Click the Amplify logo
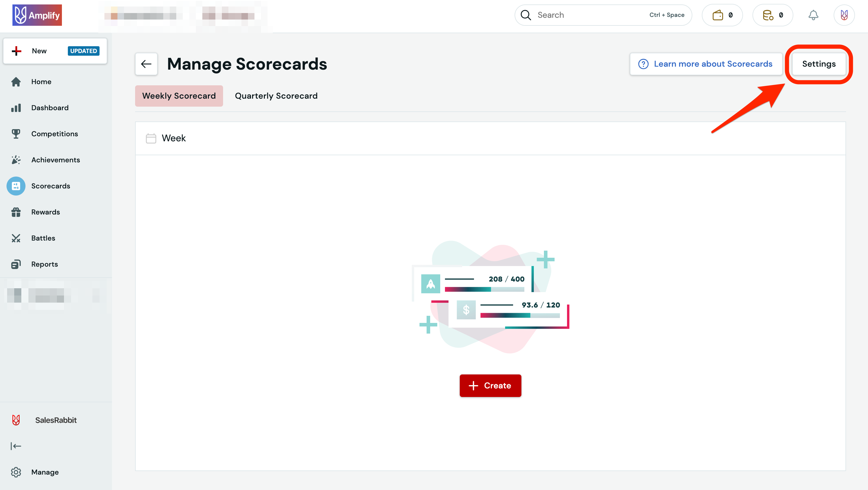The height and width of the screenshot is (490, 868). pyautogui.click(x=37, y=15)
